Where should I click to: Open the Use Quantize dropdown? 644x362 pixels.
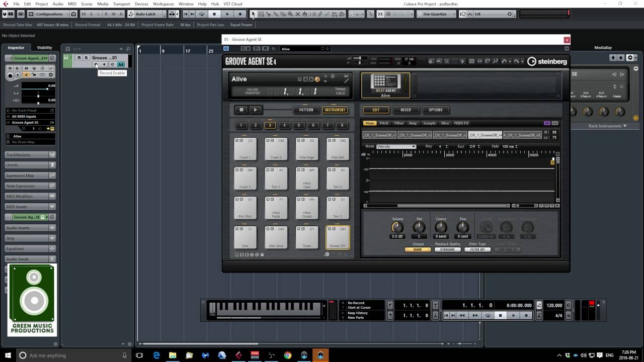437,14
